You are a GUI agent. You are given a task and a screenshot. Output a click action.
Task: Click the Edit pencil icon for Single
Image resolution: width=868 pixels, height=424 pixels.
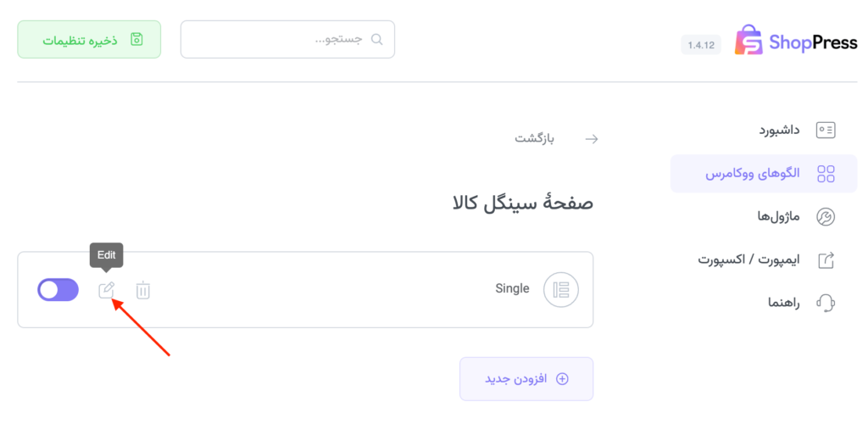(107, 290)
